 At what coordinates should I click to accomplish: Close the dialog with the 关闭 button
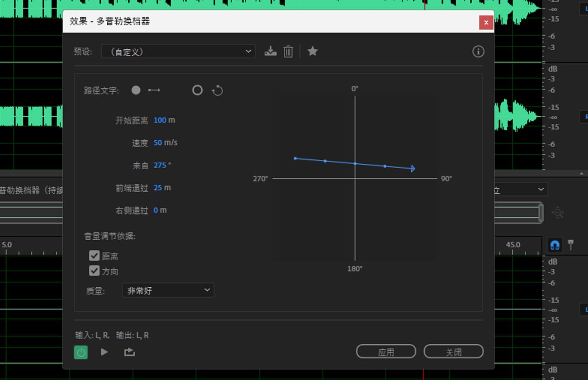[453, 351]
